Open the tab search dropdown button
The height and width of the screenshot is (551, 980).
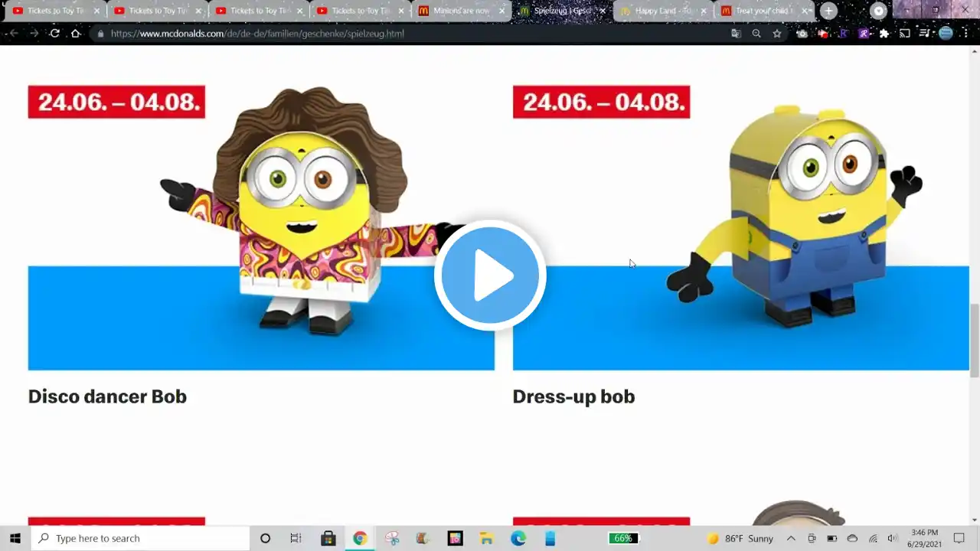879,11
